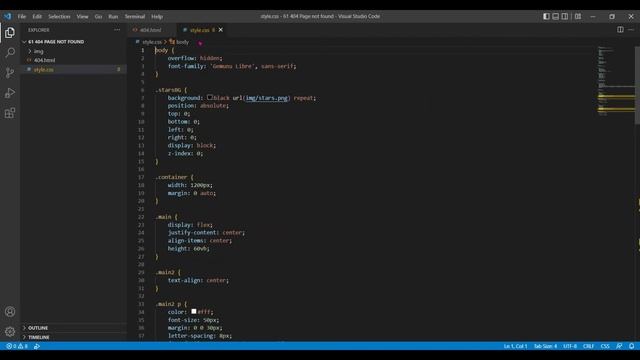Image resolution: width=640 pixels, height=360 pixels.
Task: Open the Run menu
Action: pos(113,16)
